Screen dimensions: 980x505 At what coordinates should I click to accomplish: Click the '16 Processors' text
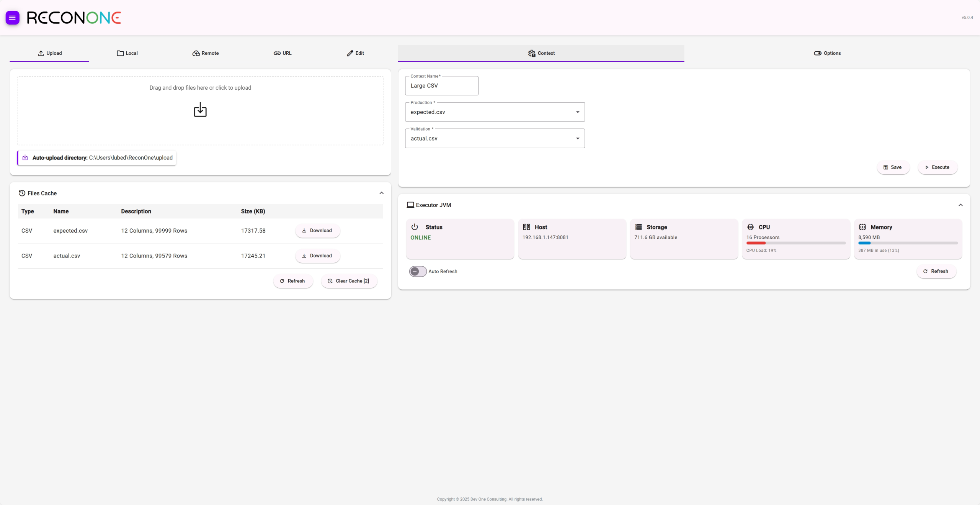click(x=763, y=238)
